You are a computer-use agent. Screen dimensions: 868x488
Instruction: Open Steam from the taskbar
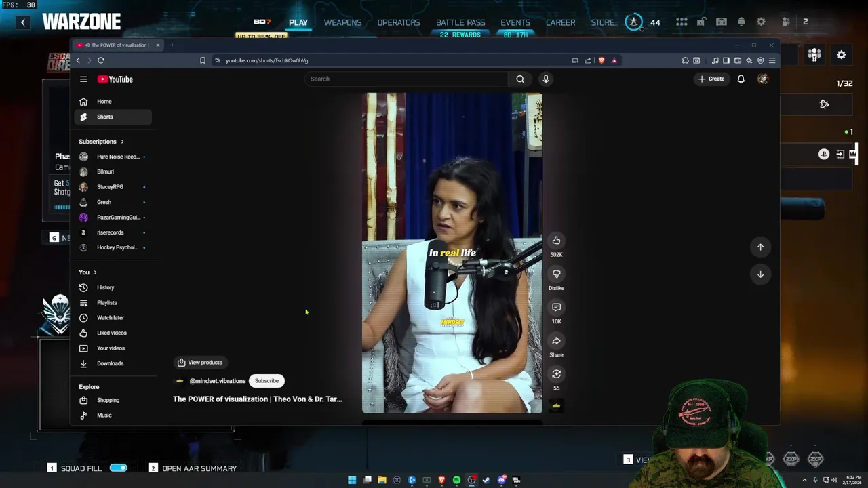point(486,480)
